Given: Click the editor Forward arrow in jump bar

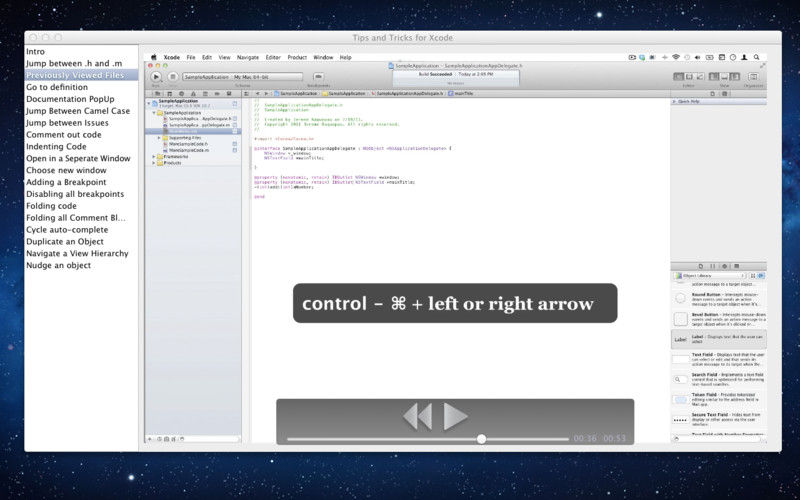Looking at the screenshot, I should pyautogui.click(x=266, y=94).
